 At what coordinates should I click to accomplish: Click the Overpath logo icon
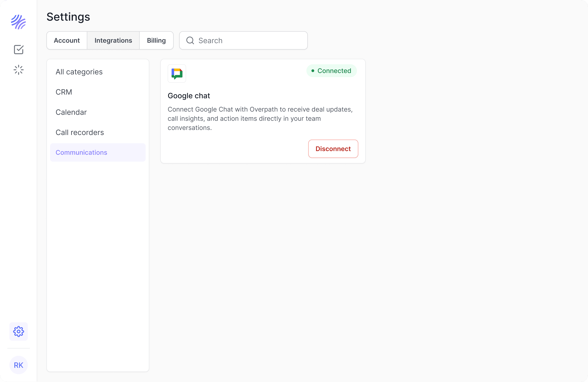click(x=19, y=22)
